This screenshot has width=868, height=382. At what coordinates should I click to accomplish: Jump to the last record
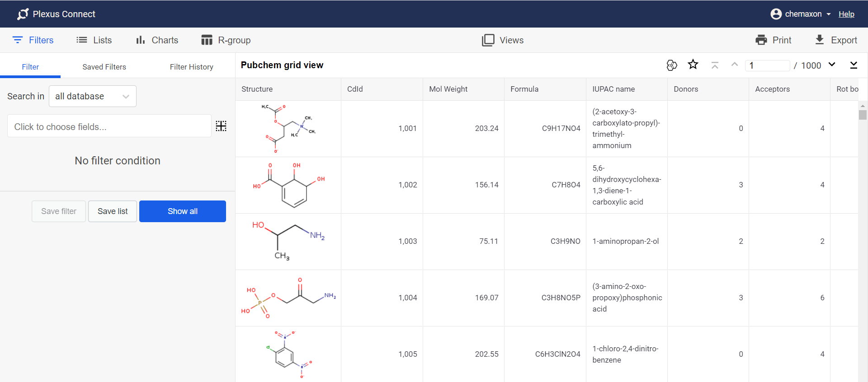coord(853,65)
